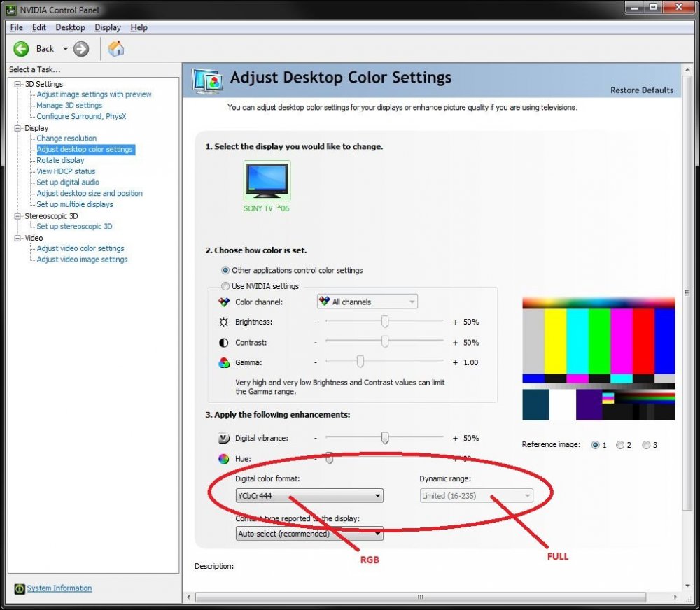Collapse the 3D Settings tree node

(x=18, y=84)
